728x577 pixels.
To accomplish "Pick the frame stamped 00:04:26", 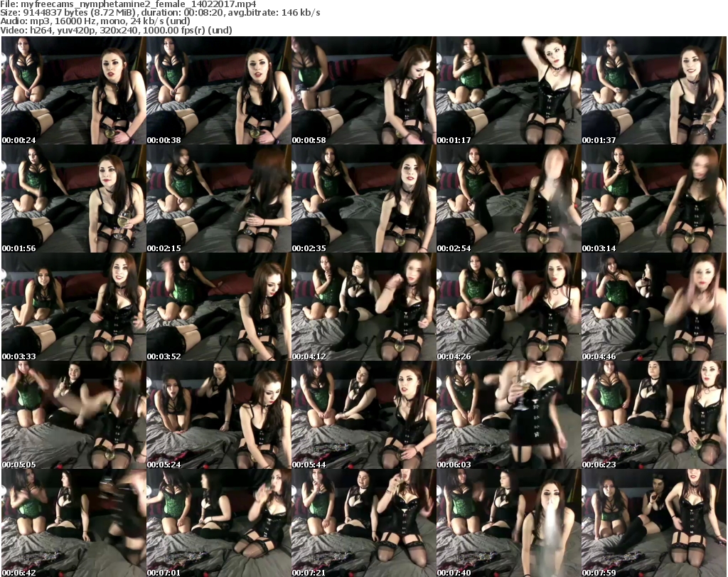I will pyautogui.click(x=509, y=307).
